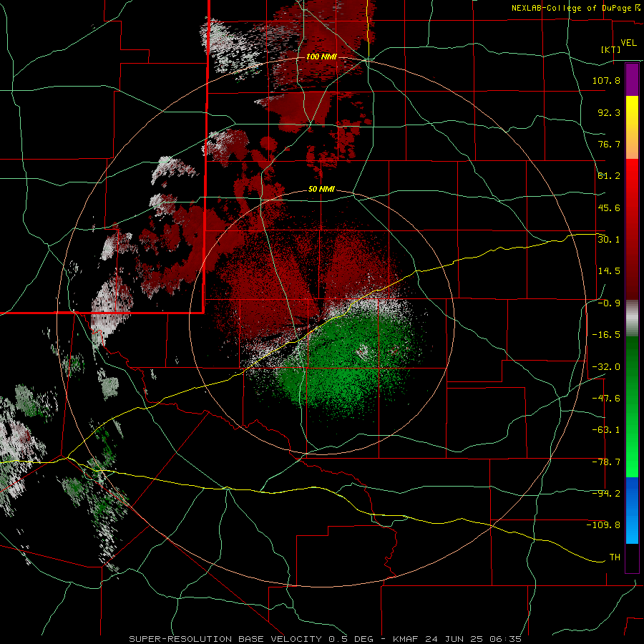Click the -0.9 legend value
This screenshot has height=644, width=644.
tap(609, 303)
